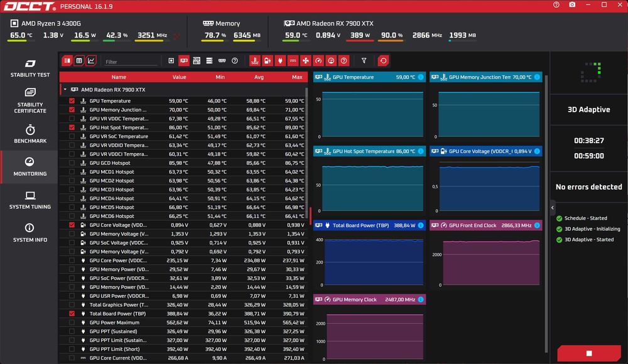Toggle voltage sensor type filter
The image size is (628, 364).
tap(268, 61)
